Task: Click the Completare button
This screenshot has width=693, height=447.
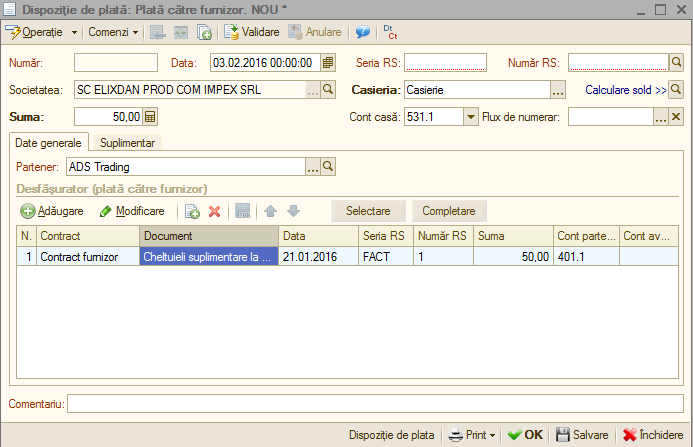Action: click(449, 211)
